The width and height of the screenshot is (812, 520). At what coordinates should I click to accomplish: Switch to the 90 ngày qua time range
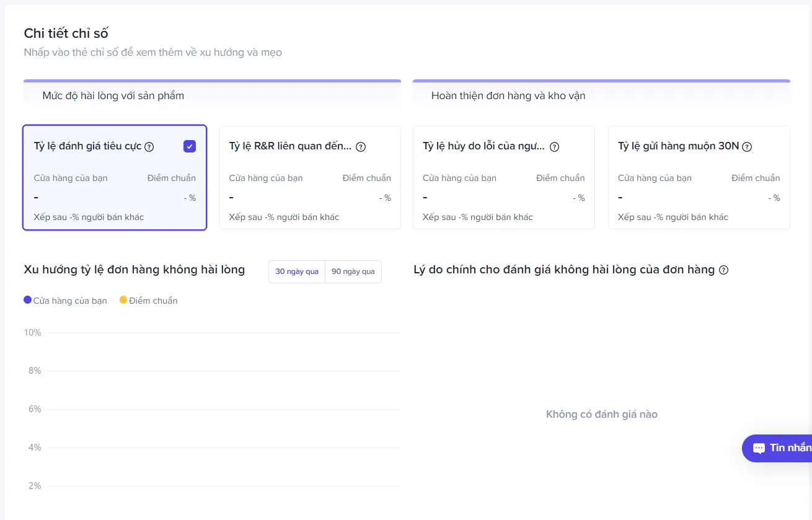pos(353,271)
